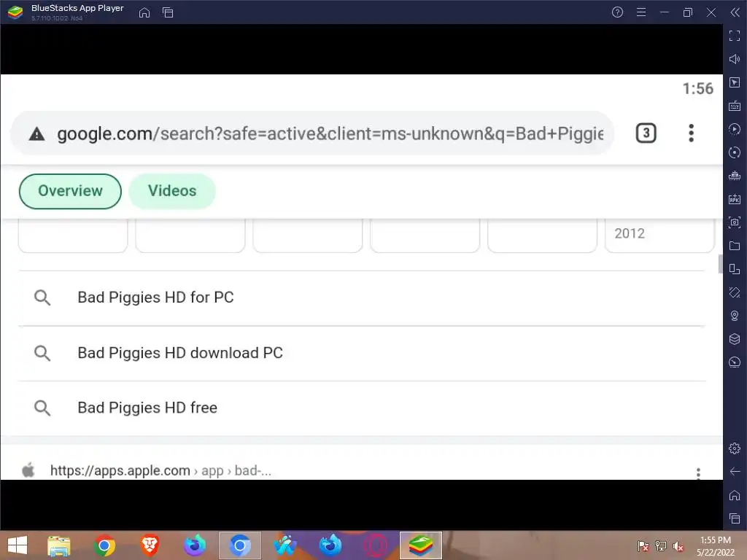The width and height of the screenshot is (747, 560).
Task: Click the Chrome address bar URL
Action: (330, 134)
